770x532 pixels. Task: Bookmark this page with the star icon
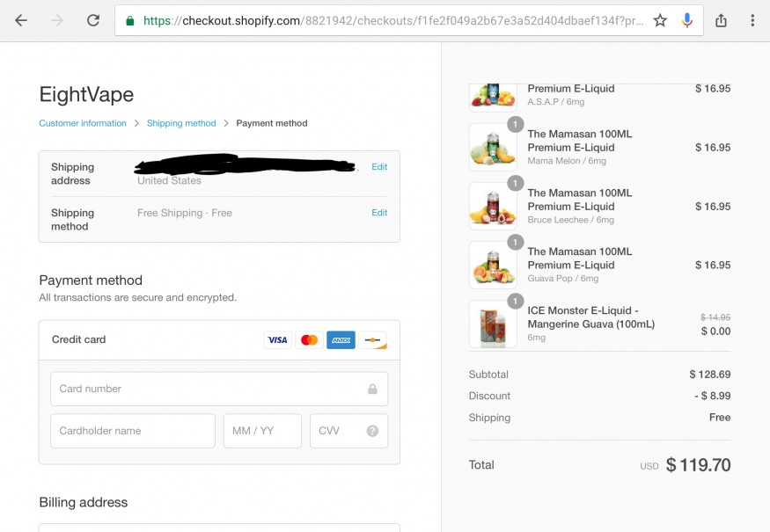660,20
